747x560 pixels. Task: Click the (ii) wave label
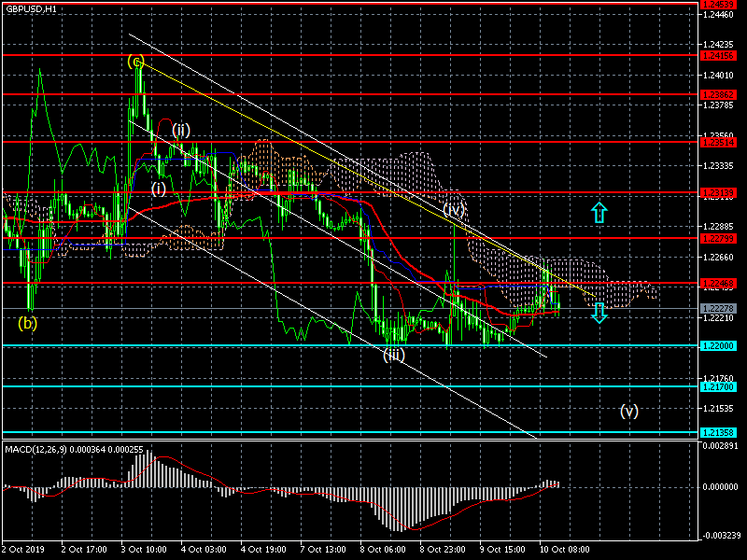(181, 130)
